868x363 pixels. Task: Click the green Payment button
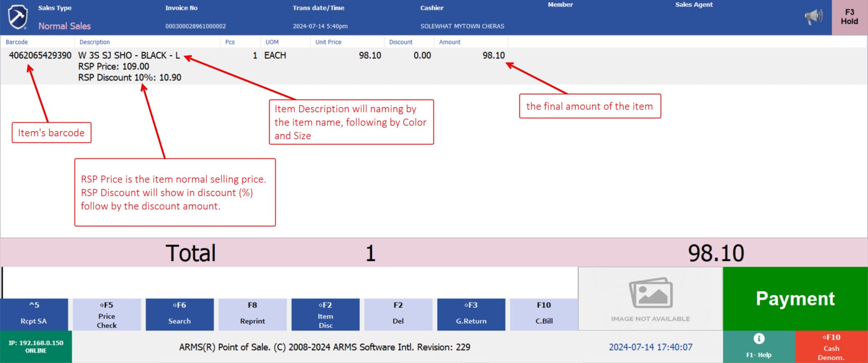[x=795, y=299]
